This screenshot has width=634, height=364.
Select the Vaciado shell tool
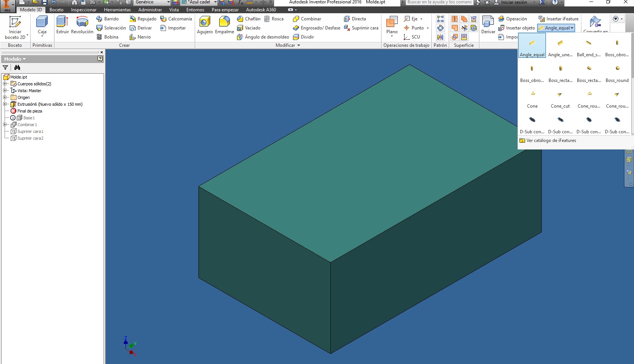click(249, 28)
